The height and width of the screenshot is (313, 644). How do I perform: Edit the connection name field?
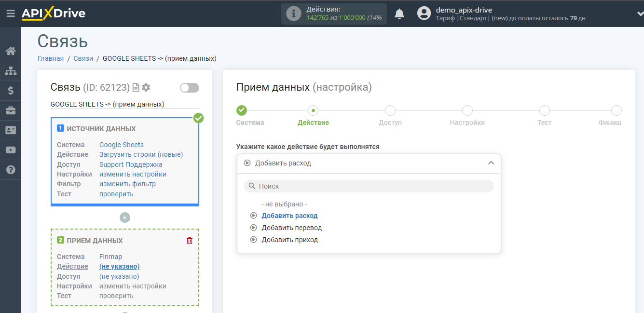point(124,104)
